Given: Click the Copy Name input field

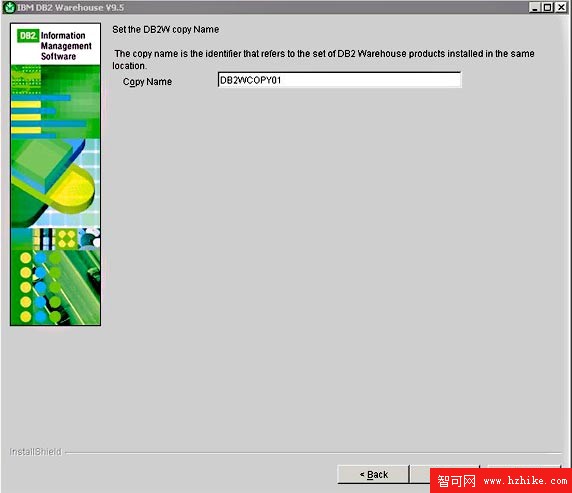Looking at the screenshot, I should [339, 80].
